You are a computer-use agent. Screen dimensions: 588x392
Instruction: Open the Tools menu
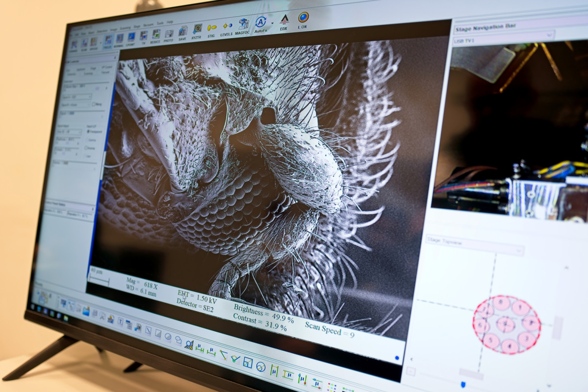point(160,23)
